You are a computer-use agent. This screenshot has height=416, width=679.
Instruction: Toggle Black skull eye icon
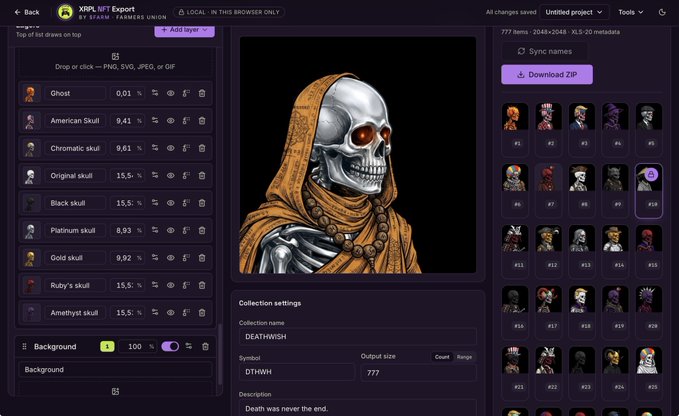point(171,203)
